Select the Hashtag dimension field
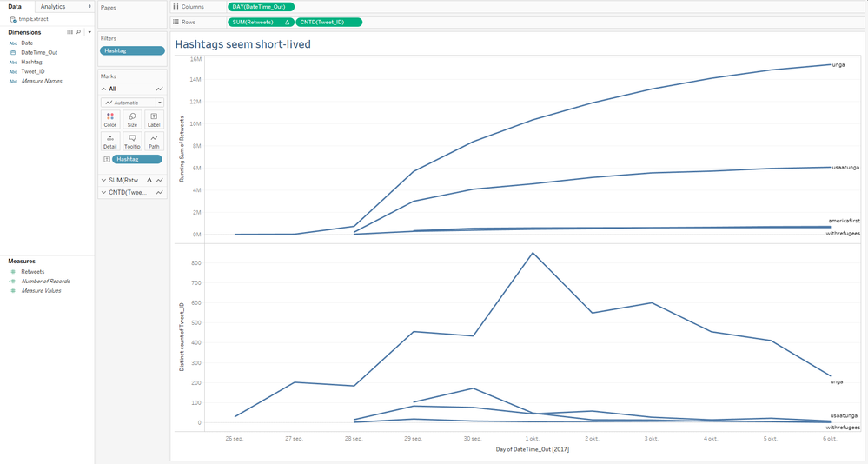 (31, 62)
